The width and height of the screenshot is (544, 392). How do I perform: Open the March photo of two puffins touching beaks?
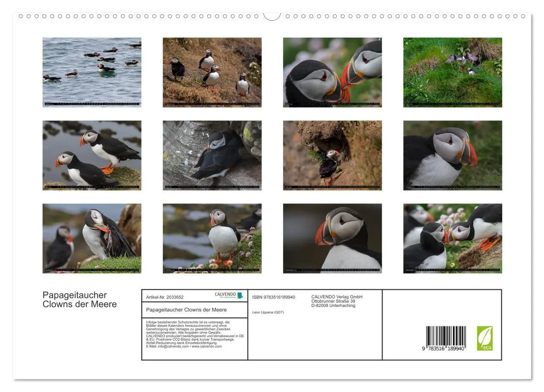(x=332, y=72)
